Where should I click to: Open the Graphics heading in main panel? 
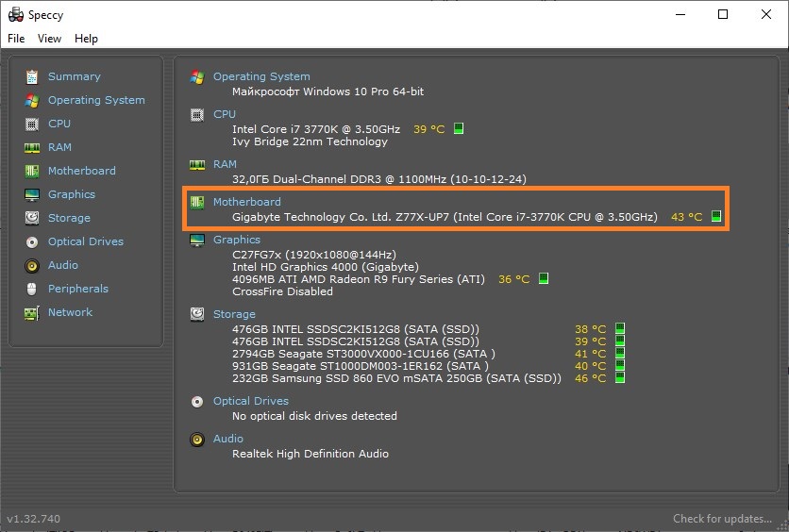[237, 240]
